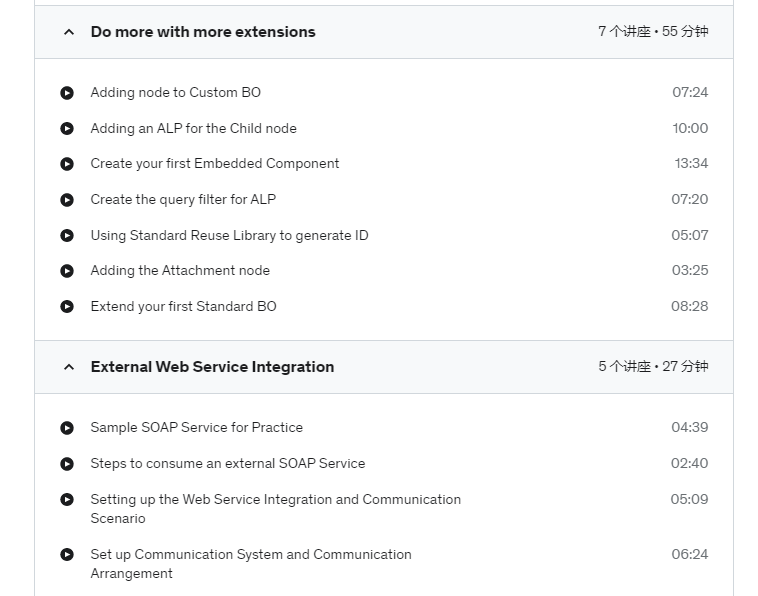
Task: Click the 02:40 duration value
Action: click(689, 463)
